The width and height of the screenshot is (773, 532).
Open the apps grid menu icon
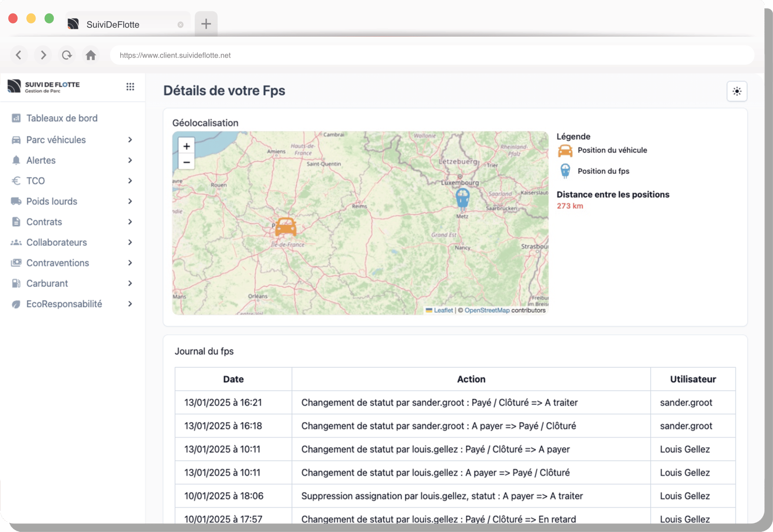[x=130, y=87]
